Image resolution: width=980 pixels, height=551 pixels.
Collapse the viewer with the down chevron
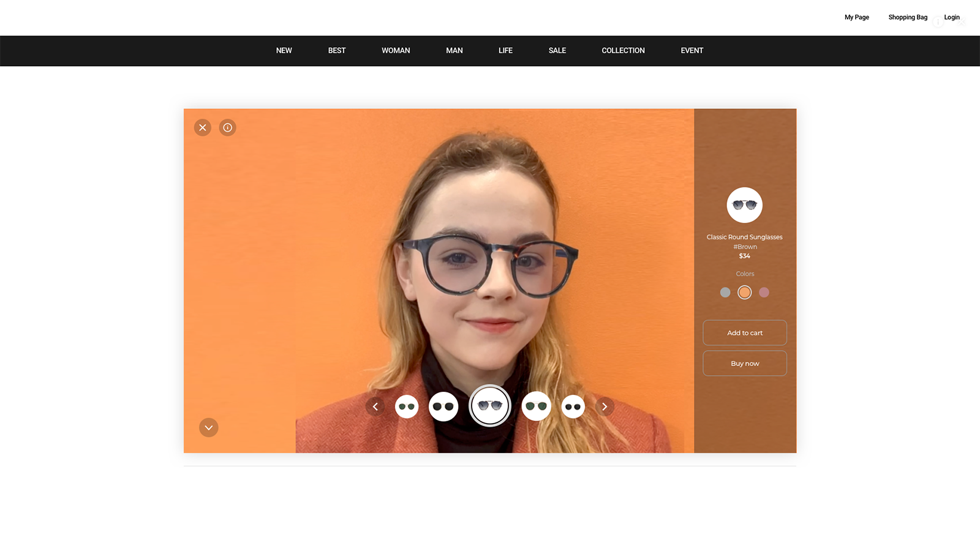pyautogui.click(x=209, y=427)
